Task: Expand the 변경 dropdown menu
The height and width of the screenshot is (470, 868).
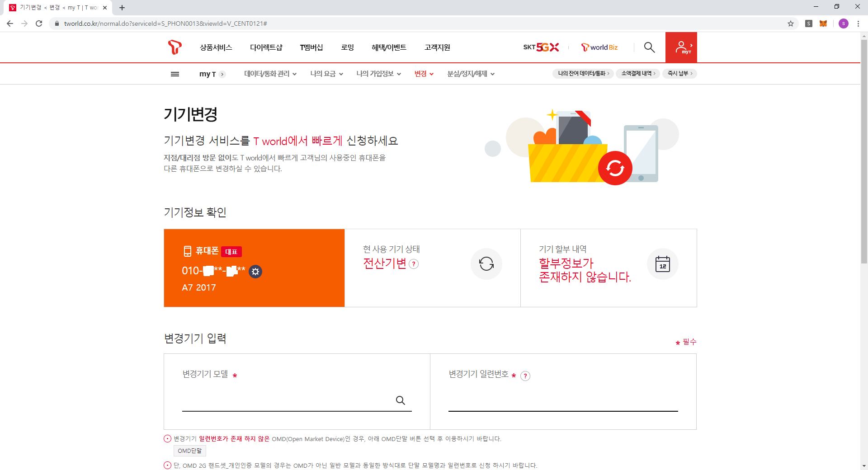Action: pos(424,74)
